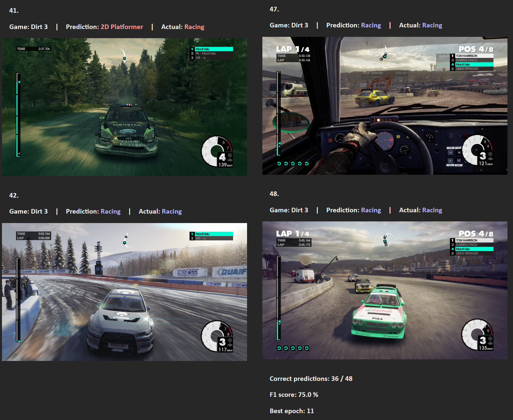Click the entry number "42."
Viewport: 513px width, 420px height.
tap(14, 195)
